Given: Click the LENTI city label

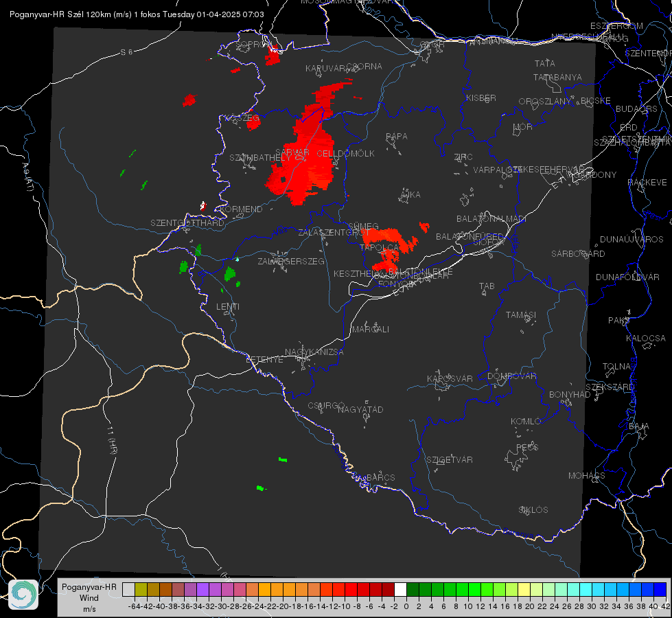Looking at the screenshot, I should pyautogui.click(x=228, y=307).
